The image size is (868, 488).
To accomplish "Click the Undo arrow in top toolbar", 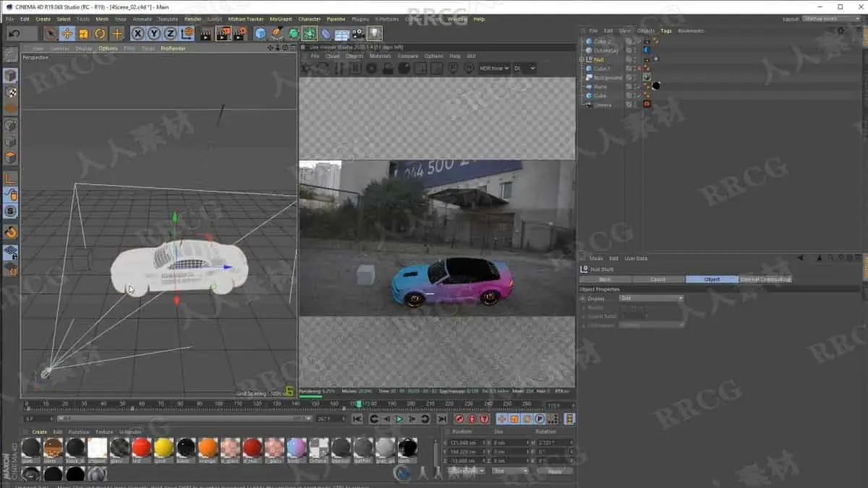I will tap(14, 33).
